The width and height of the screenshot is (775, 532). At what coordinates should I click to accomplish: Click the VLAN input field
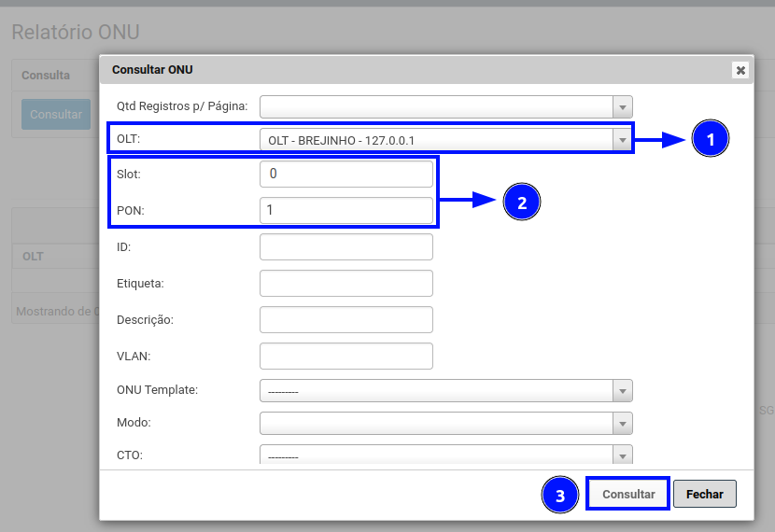[x=346, y=356]
